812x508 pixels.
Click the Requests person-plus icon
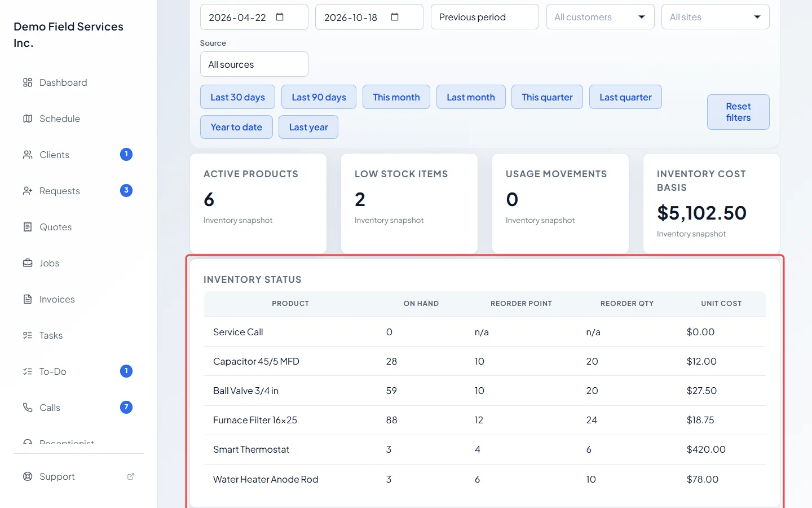click(x=28, y=191)
